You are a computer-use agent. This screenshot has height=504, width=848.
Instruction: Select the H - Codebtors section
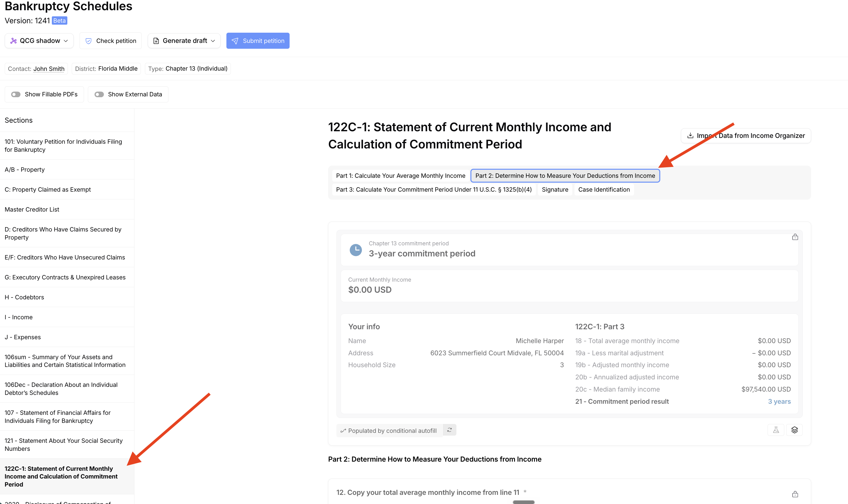pos(67,297)
